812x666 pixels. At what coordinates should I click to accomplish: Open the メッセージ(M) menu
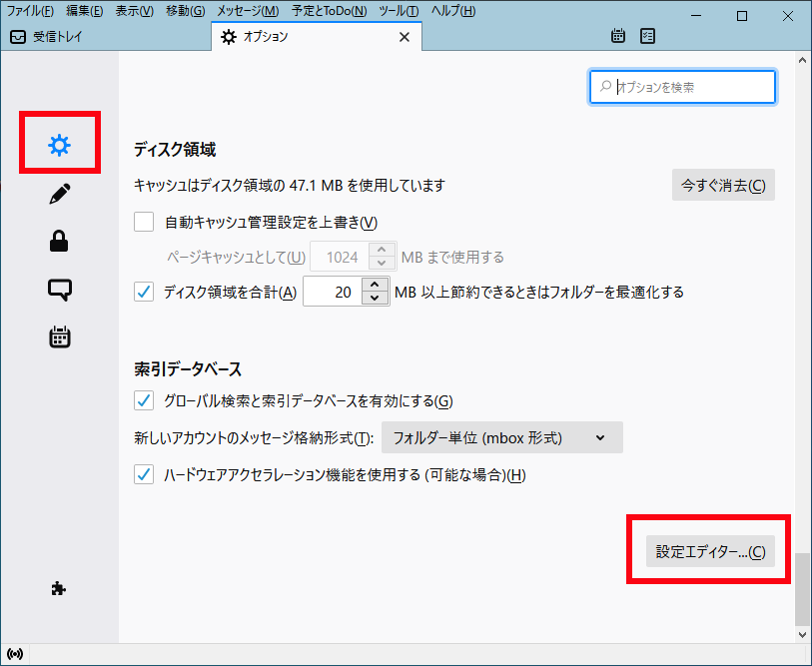[x=248, y=11]
